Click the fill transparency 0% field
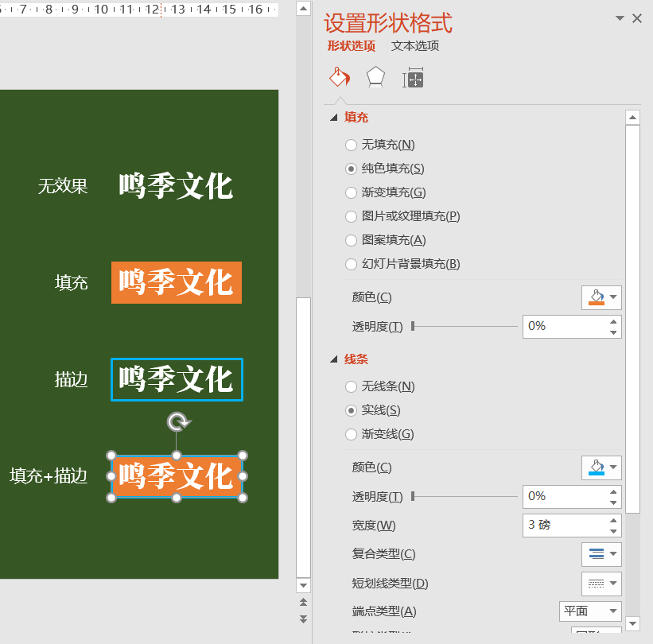Viewport: 653px width, 644px height. (566, 326)
